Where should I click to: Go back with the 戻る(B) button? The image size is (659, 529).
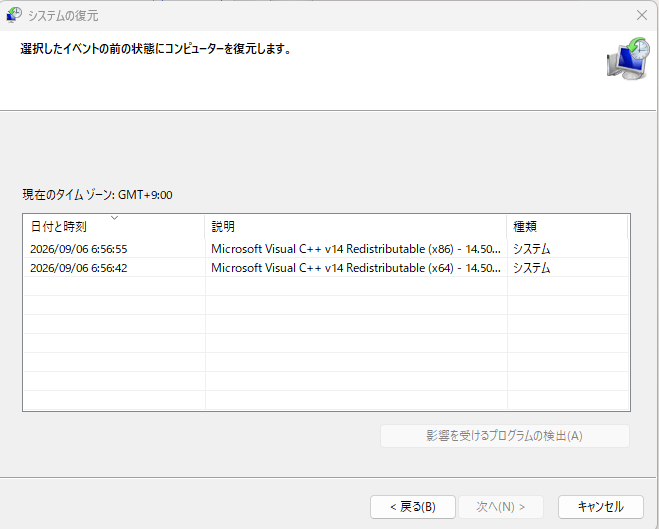413,507
